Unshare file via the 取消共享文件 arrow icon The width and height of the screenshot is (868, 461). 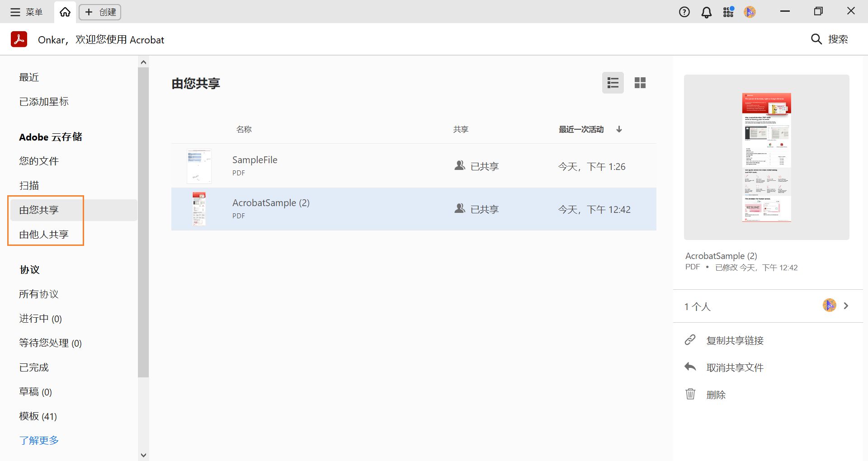[x=690, y=367]
